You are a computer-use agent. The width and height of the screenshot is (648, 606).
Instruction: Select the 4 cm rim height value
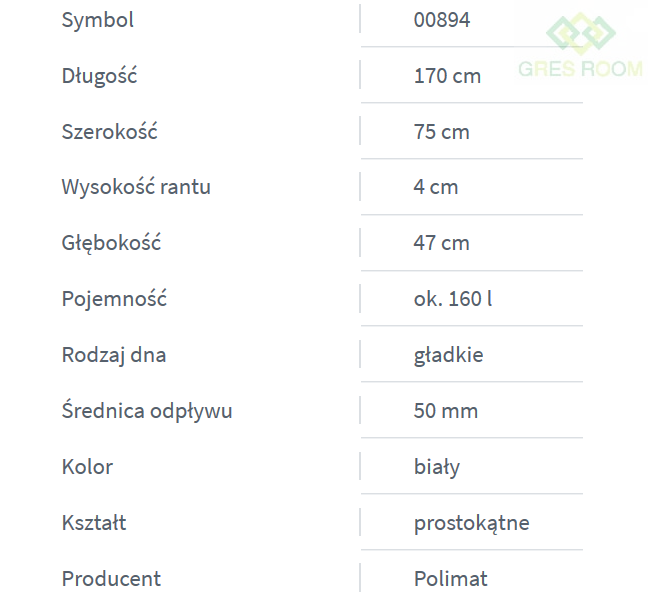[x=436, y=187]
